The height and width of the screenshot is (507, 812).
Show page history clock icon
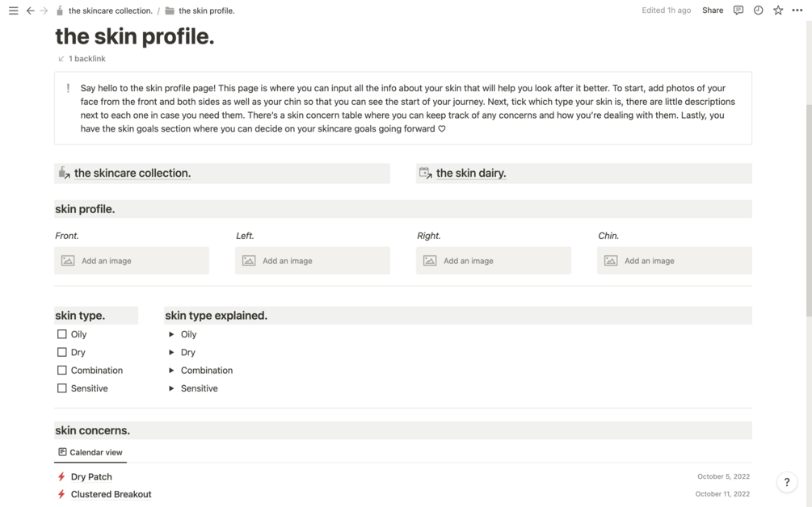click(758, 10)
